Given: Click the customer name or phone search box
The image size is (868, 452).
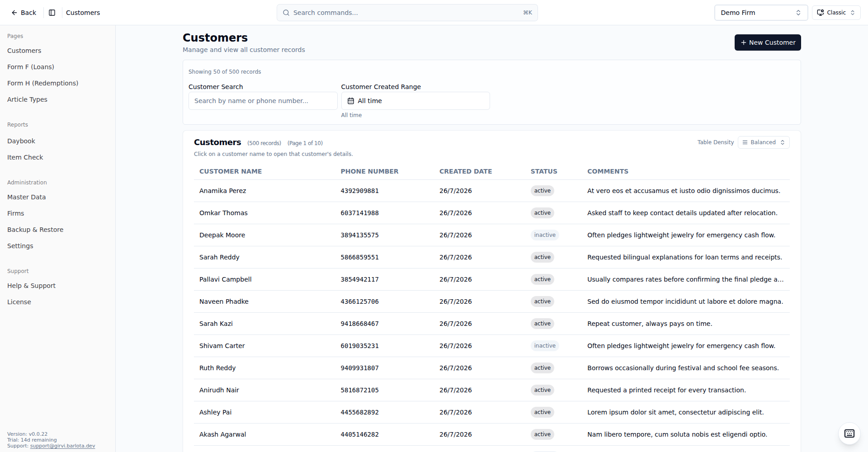Looking at the screenshot, I should click(x=263, y=101).
